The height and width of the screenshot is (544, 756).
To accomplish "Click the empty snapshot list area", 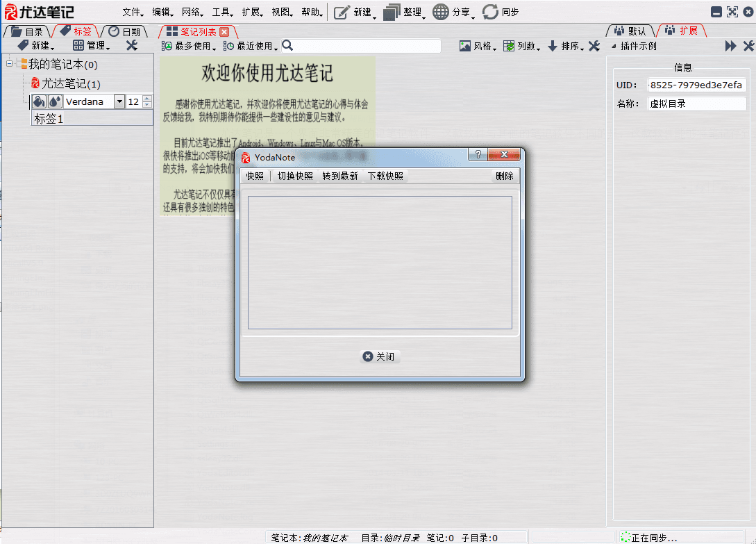I will point(380,262).
